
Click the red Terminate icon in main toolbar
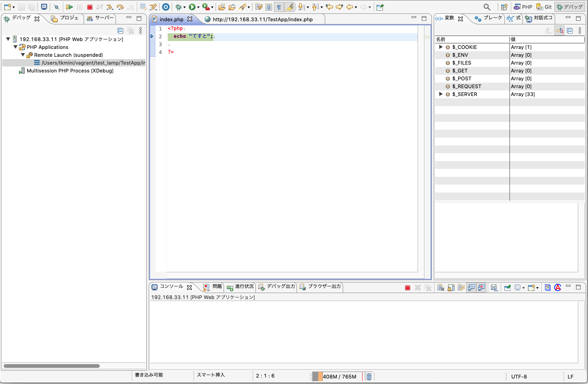point(90,7)
